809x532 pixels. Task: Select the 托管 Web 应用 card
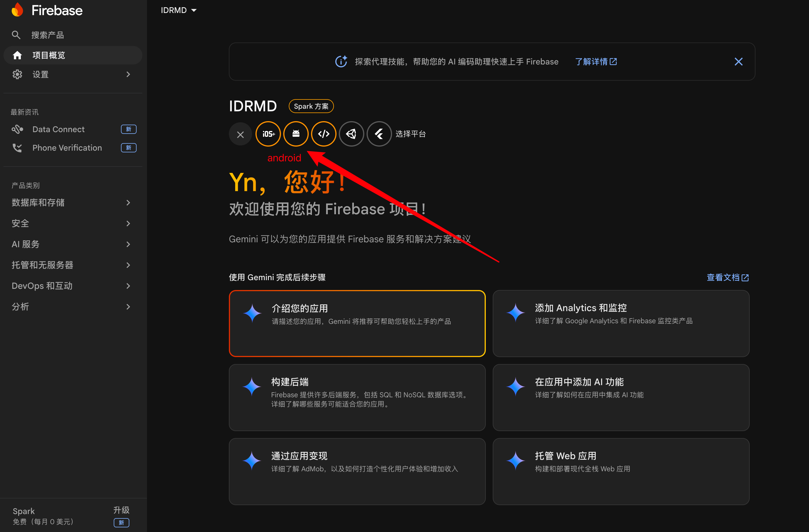pyautogui.click(x=621, y=472)
